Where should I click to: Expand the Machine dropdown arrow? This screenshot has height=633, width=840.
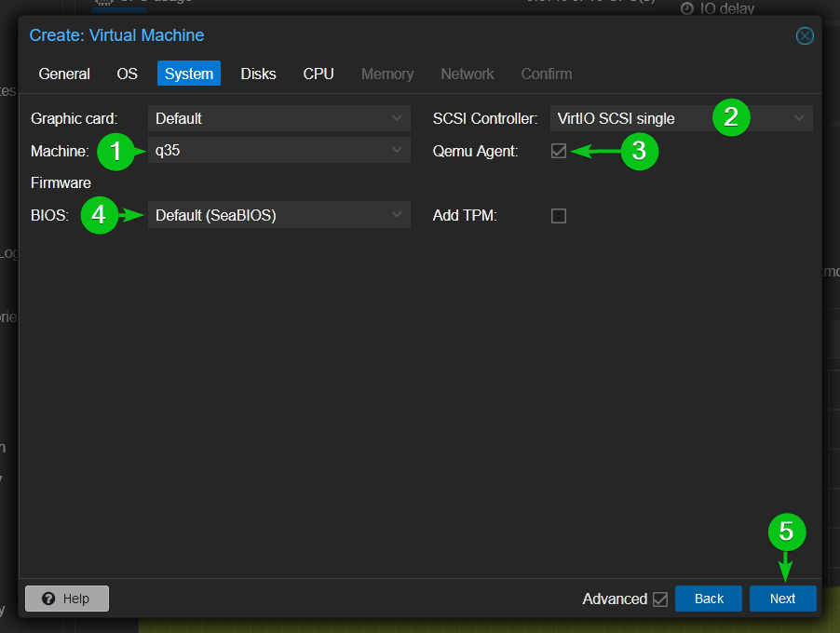(x=397, y=150)
